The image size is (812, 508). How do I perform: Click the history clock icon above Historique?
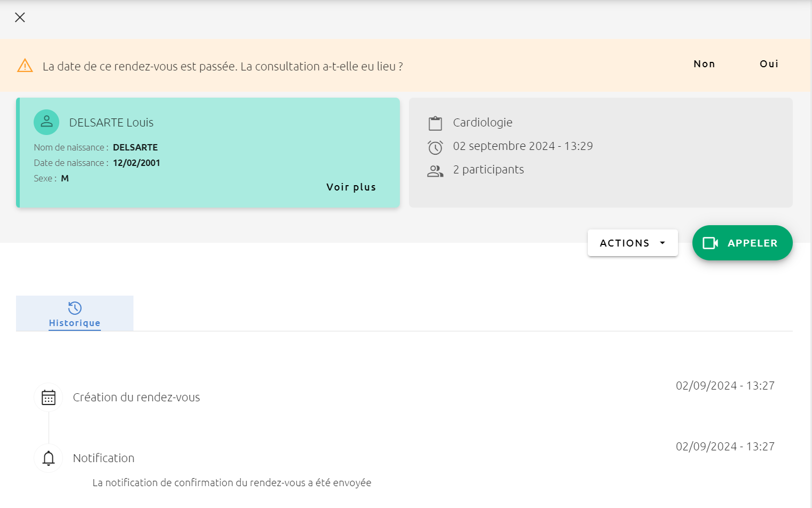point(75,308)
